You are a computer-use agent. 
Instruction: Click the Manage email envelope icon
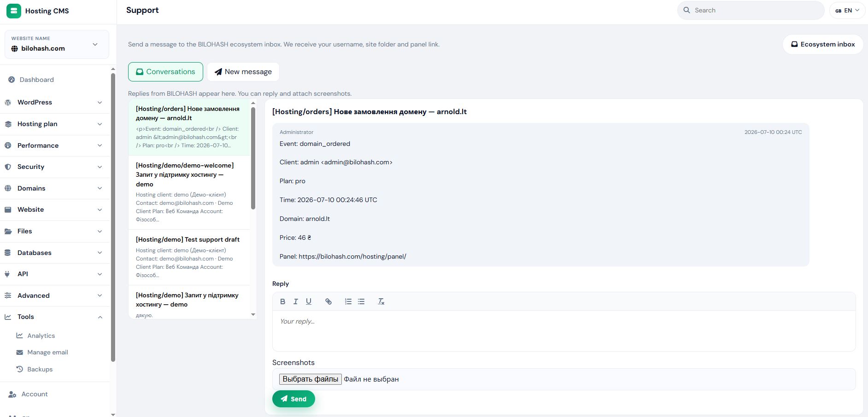pos(19,352)
